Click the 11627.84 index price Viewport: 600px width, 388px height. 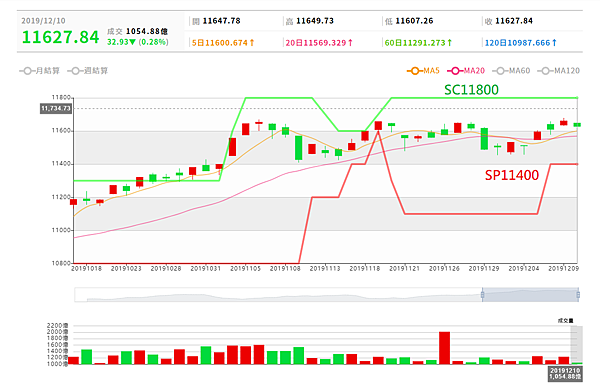click(60, 37)
